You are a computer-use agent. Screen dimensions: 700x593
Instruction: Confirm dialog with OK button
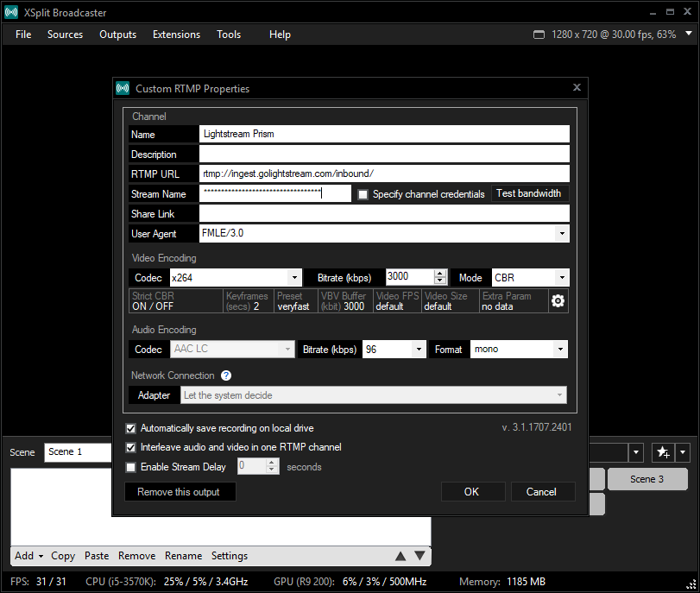click(473, 492)
